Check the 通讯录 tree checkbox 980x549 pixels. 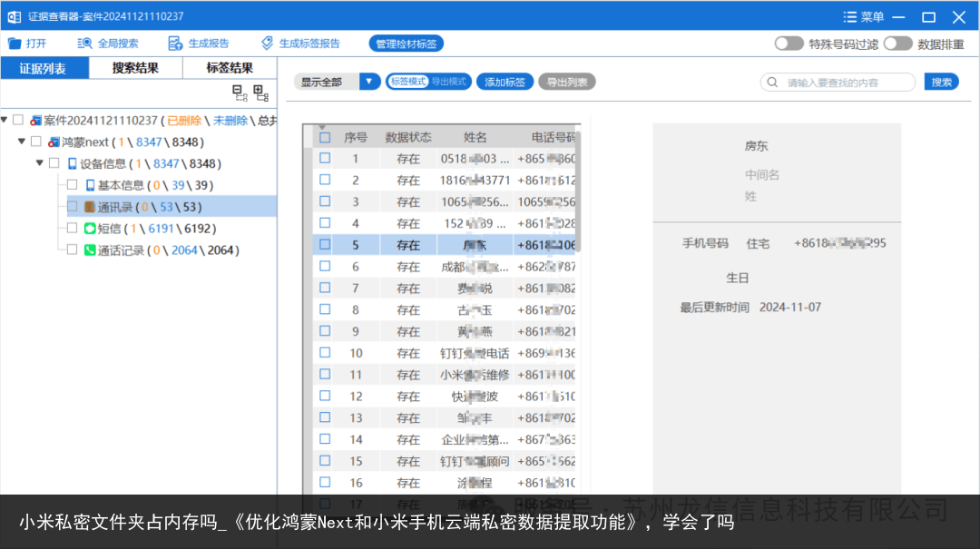click(x=73, y=206)
